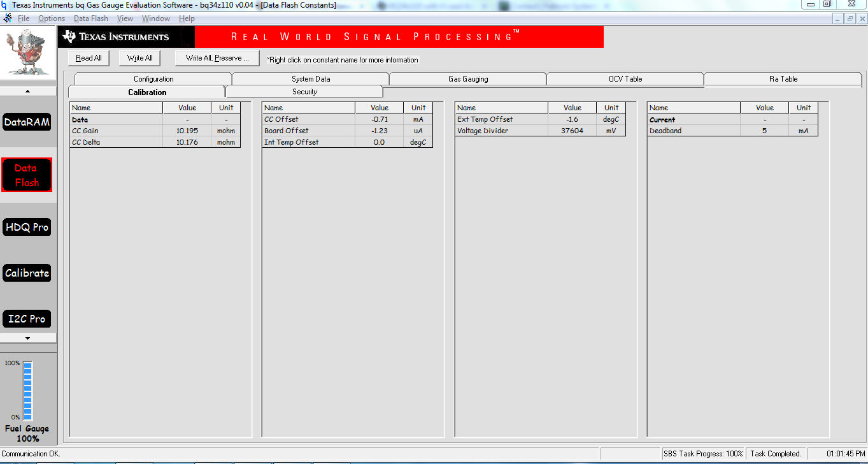Select the CC Delta constant name
Screen dimensions: 868x464
pyautogui.click(x=117, y=142)
